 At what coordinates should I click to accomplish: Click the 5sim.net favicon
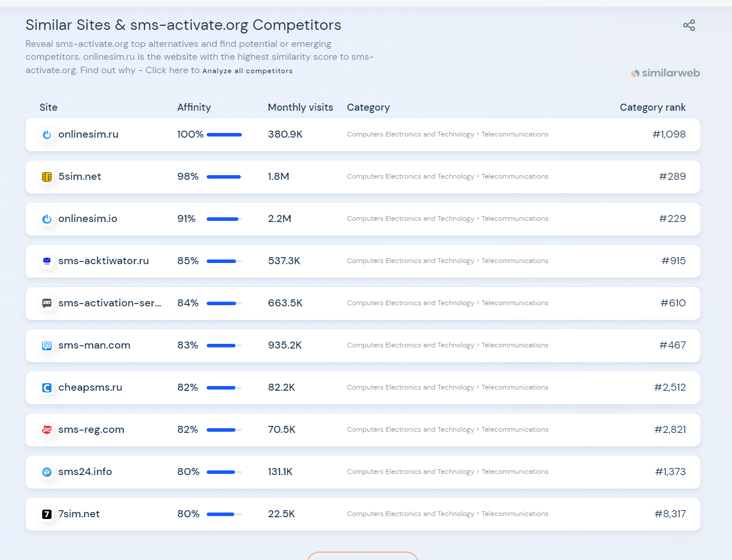tap(47, 177)
